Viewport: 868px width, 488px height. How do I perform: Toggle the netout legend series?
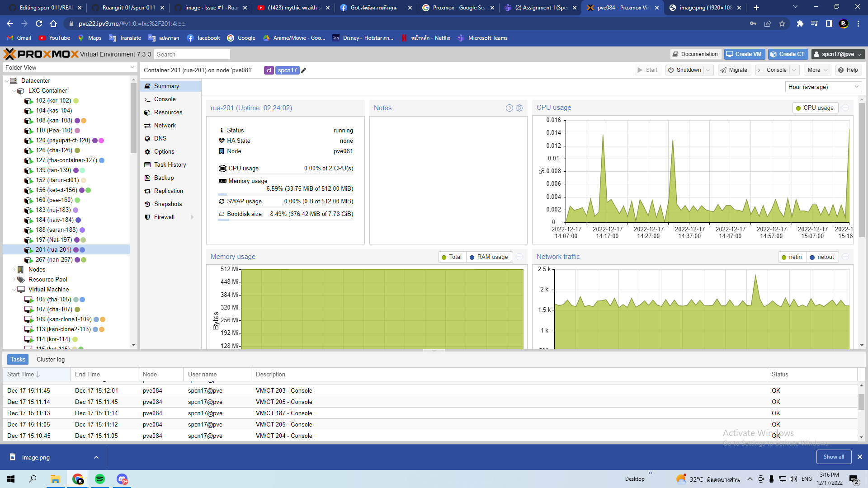click(822, 257)
